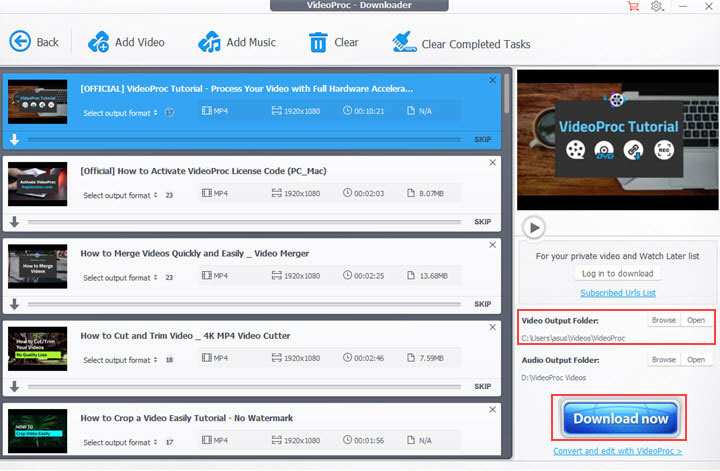Open the Audio Output Folder
720x471 pixels.
tap(696, 360)
